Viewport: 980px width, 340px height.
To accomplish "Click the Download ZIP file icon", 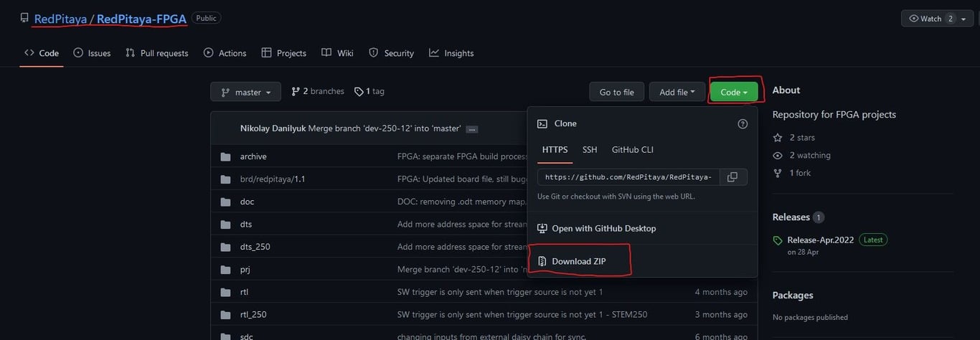I will 543,261.
